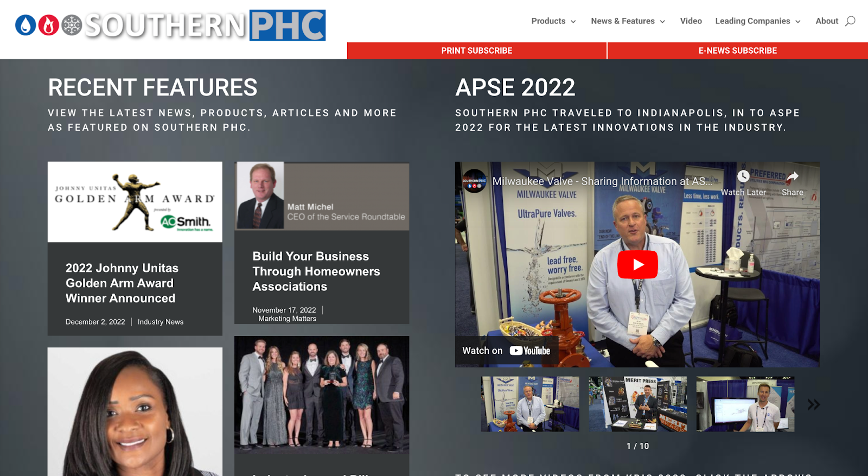Select the Milwaukee Valve video thumbnail

pyautogui.click(x=530, y=404)
